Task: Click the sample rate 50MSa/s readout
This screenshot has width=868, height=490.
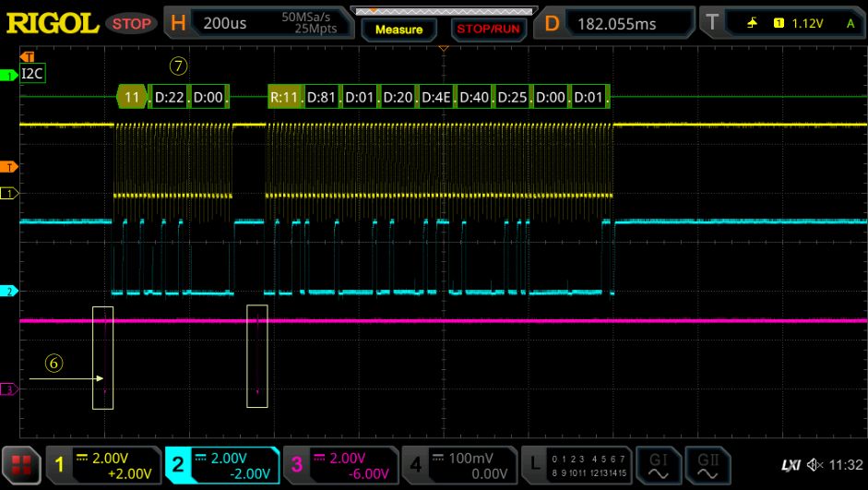Action: click(x=305, y=18)
